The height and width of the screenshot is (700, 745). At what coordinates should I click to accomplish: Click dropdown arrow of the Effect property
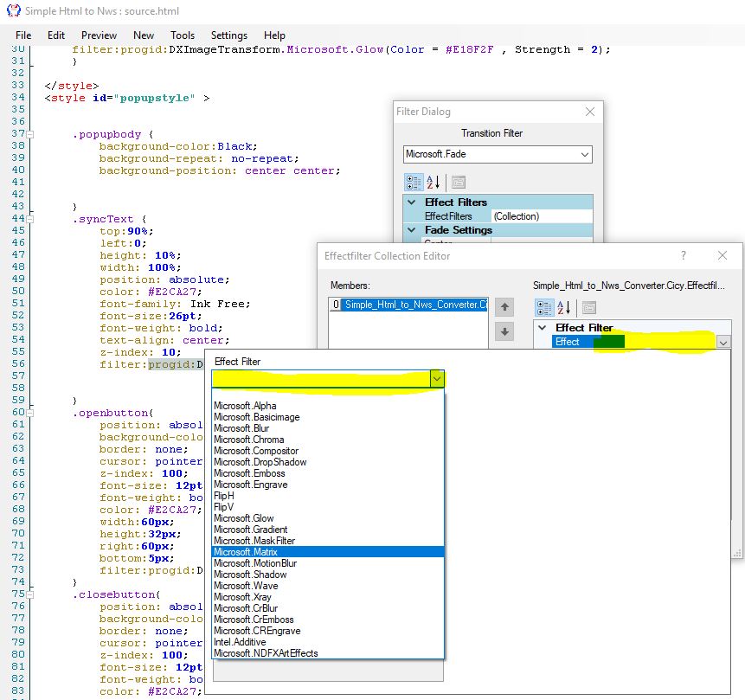click(x=723, y=342)
